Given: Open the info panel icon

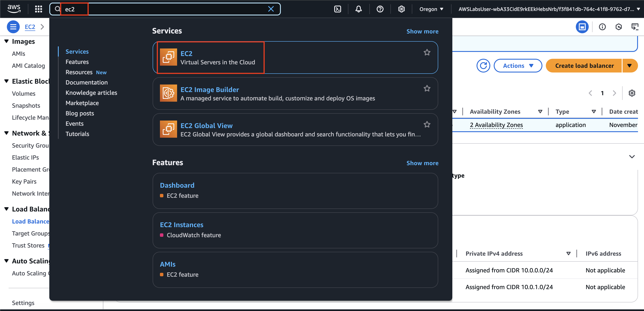Looking at the screenshot, I should point(602,27).
